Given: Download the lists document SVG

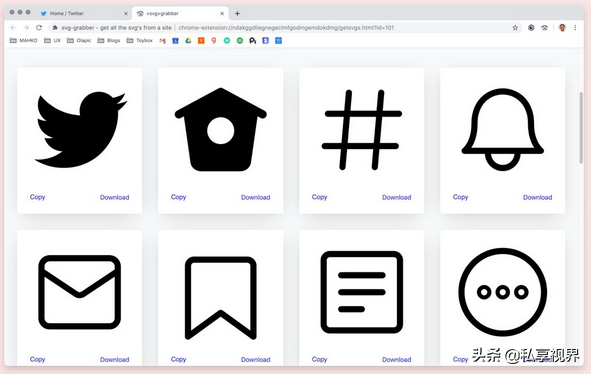Looking at the screenshot, I should point(397,360).
